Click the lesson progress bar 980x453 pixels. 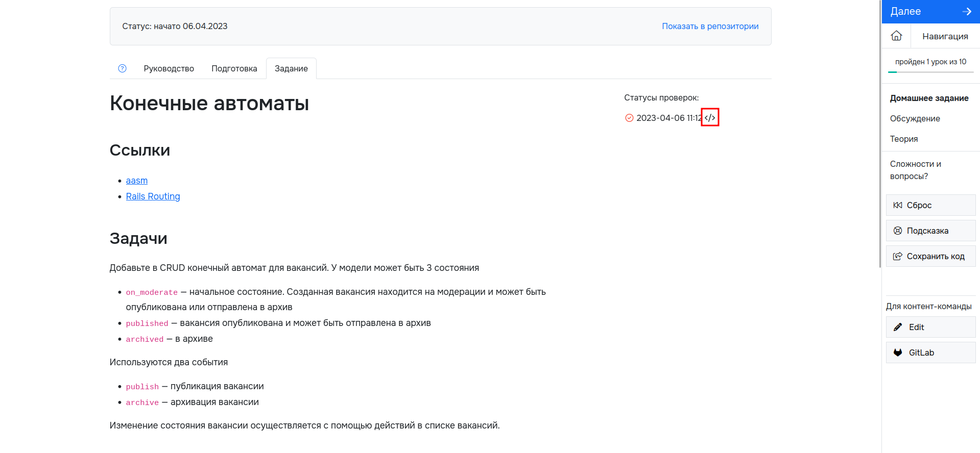[930, 72]
